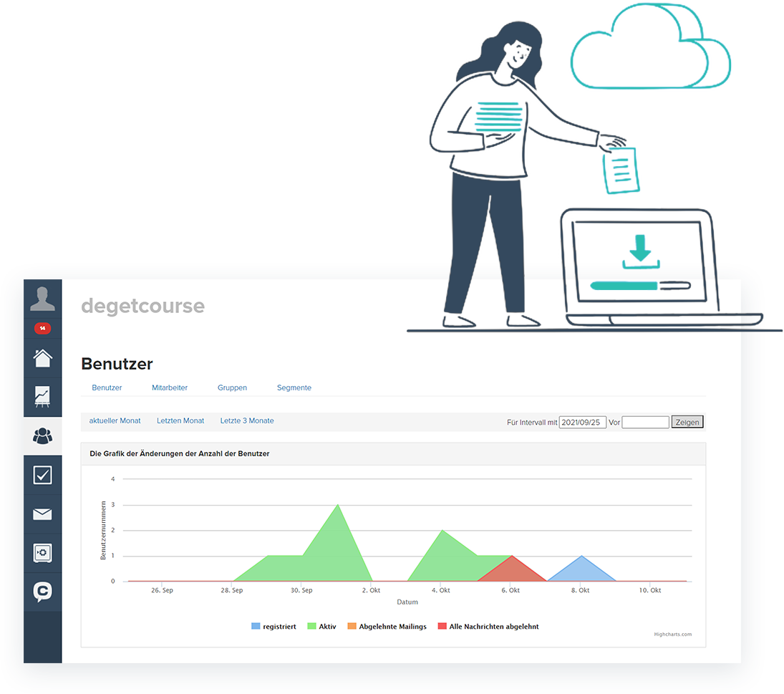Toggle the Aktiv series green legend swatch
Viewport: 784px width, 694px height.
(312, 627)
